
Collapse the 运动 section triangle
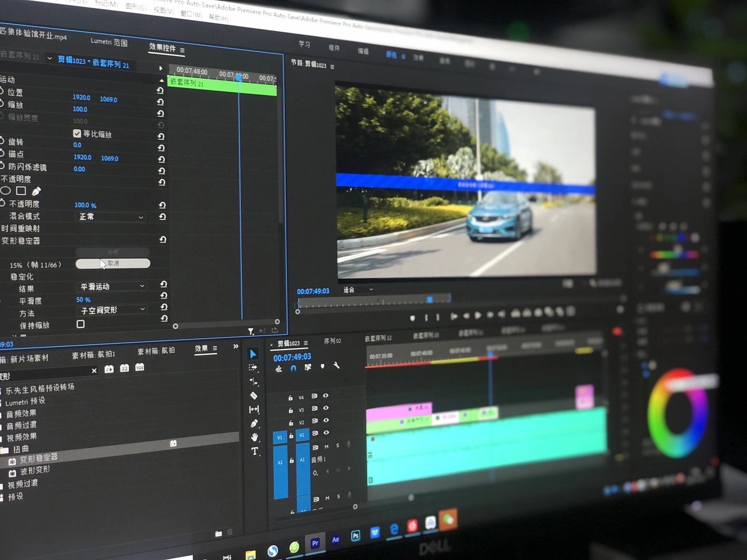[x=161, y=80]
